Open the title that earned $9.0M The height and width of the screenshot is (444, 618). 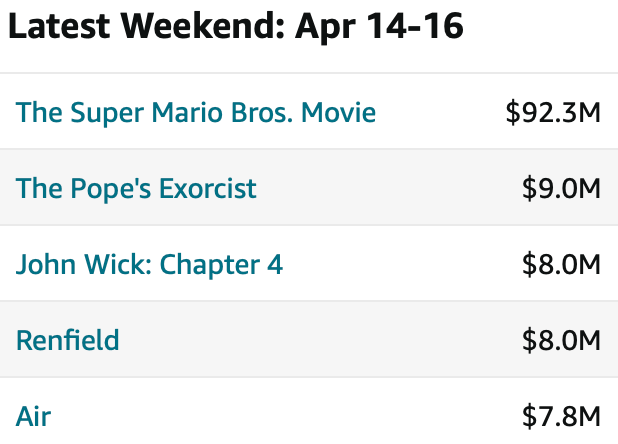[x=136, y=188]
